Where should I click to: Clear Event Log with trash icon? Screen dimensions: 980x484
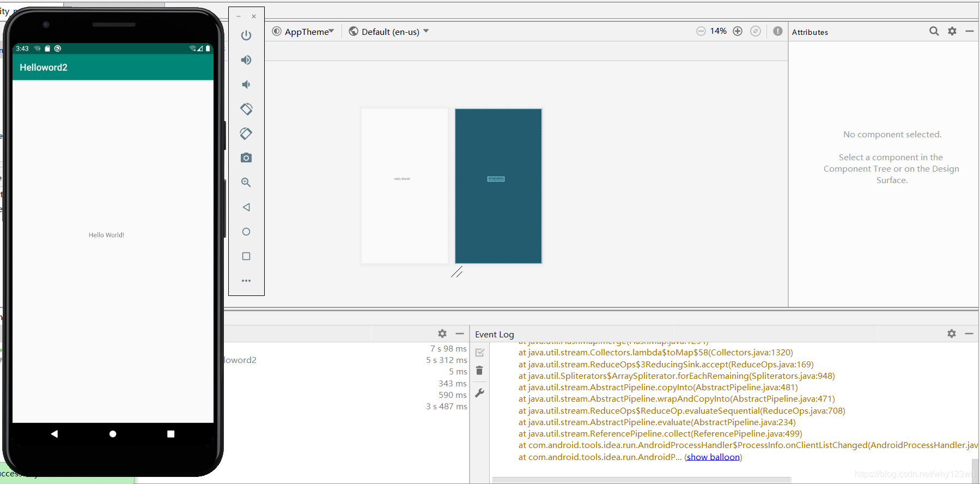click(x=479, y=371)
